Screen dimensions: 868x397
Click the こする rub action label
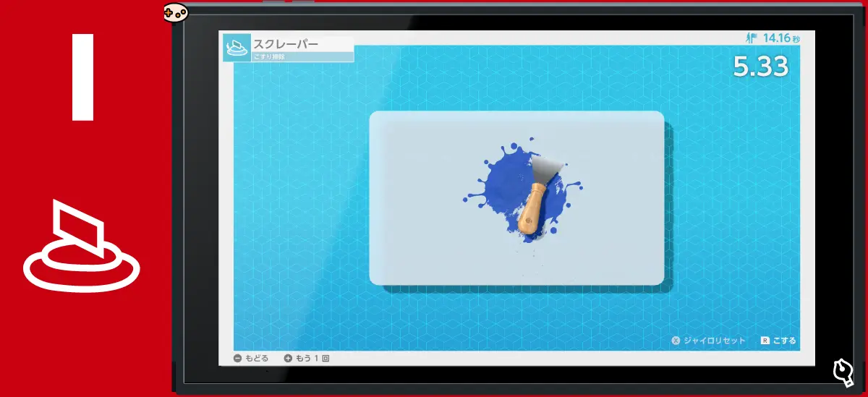(x=784, y=341)
